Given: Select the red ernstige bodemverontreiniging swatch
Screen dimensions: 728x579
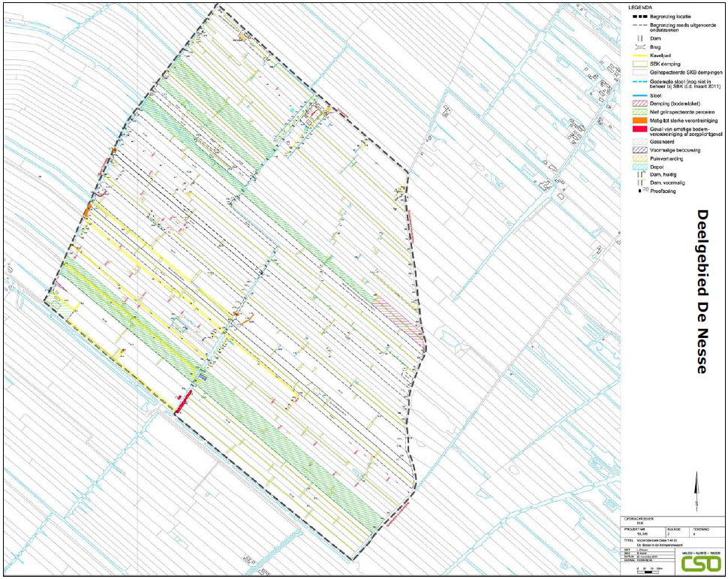Looking at the screenshot, I should [x=636, y=130].
